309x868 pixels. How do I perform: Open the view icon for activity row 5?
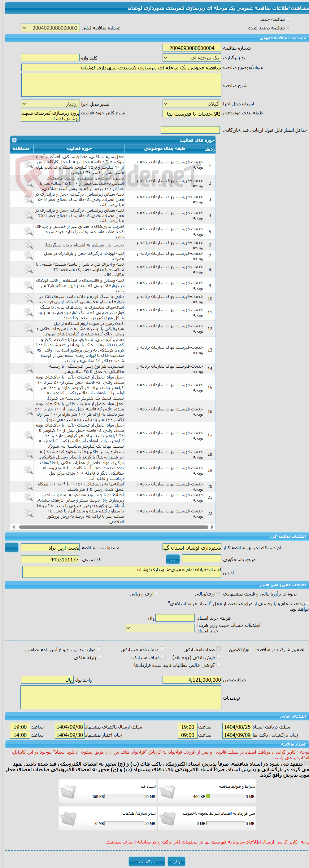(28, 232)
